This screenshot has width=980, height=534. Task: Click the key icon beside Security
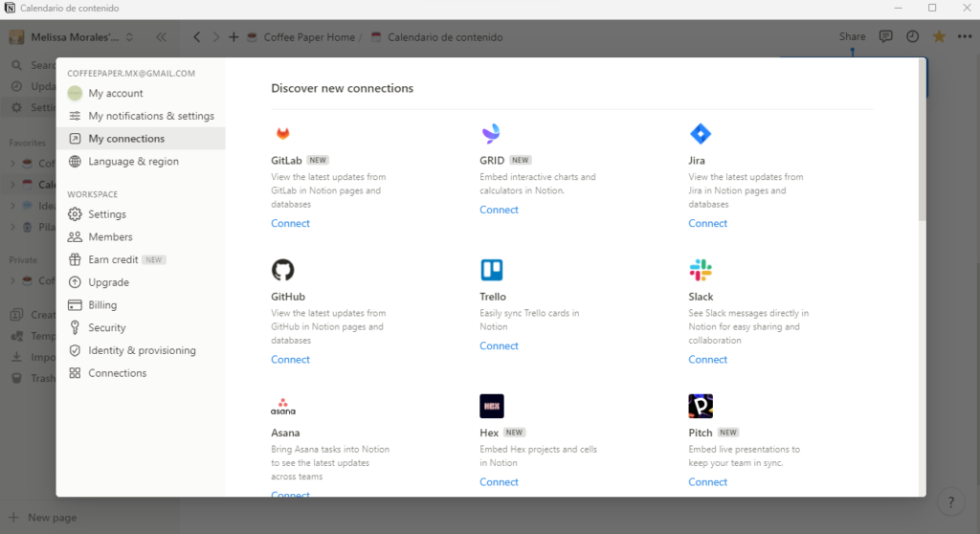[75, 327]
